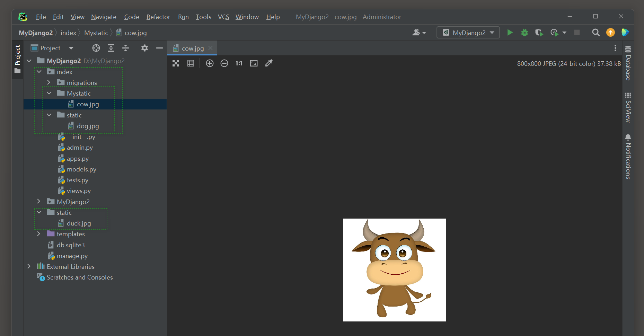
Task: Click the cow image preview
Action: pyautogui.click(x=394, y=270)
